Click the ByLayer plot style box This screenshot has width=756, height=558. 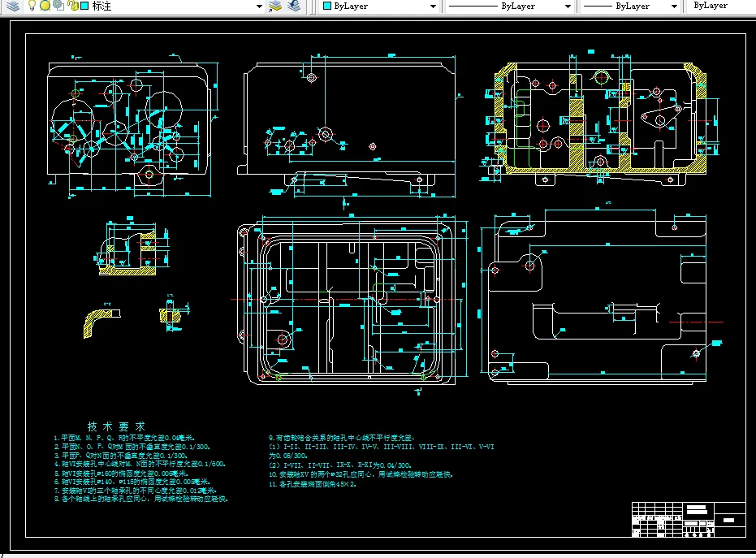720,6
